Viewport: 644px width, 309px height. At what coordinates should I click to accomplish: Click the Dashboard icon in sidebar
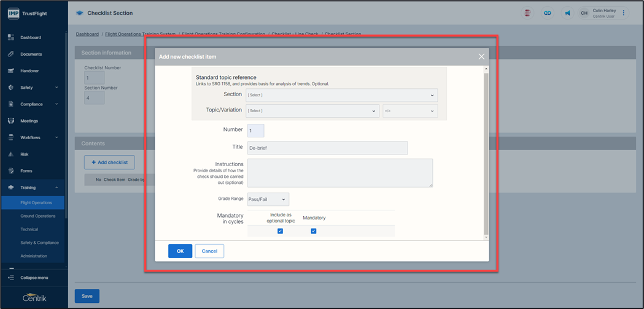[11, 37]
